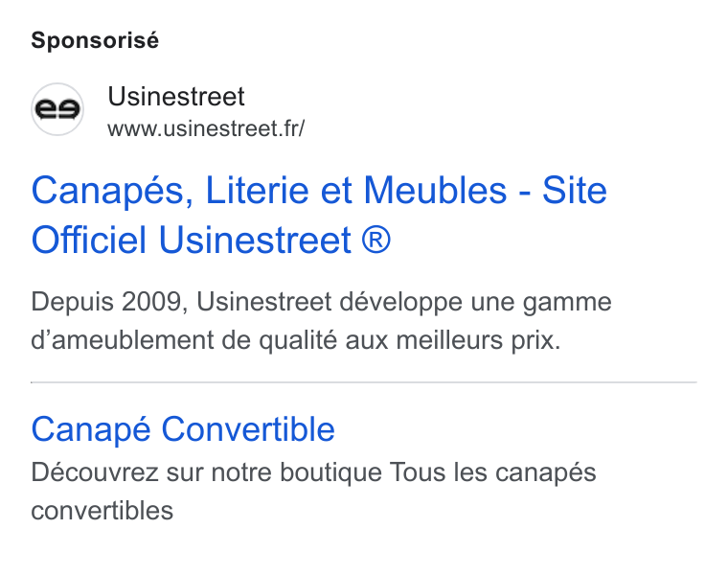Click "Canapés," at start of headline
This screenshot has width=728, height=575.
click(x=113, y=192)
